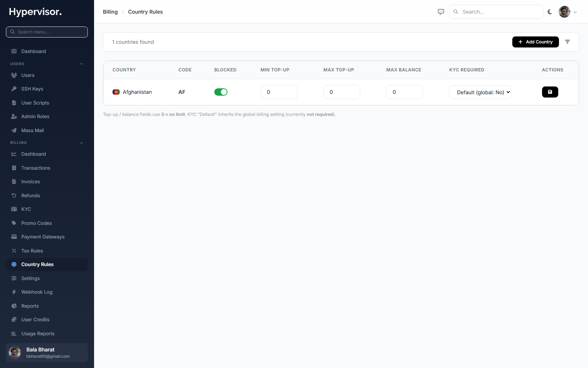
Task: Open the chat messages icon in header
Action: [441, 12]
